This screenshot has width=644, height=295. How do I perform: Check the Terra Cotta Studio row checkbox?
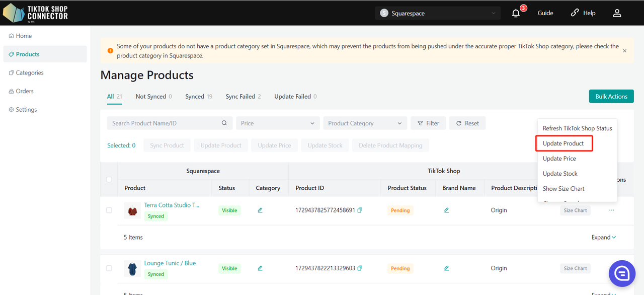point(109,210)
